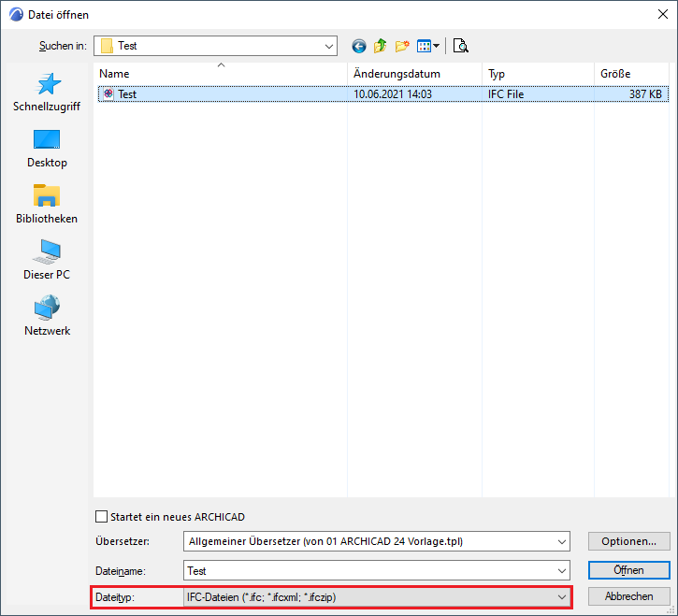Open Schnellzugriff in the sidebar
The height and width of the screenshot is (616, 678).
[47, 93]
